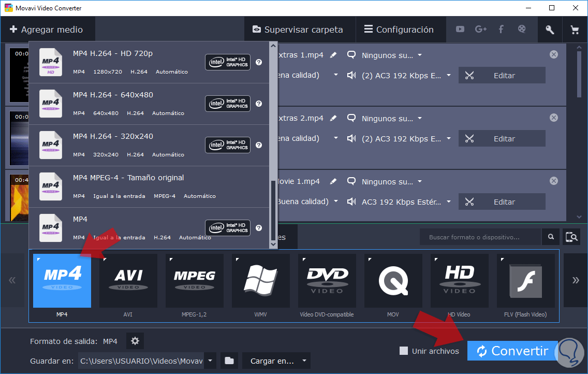Click the search magnifier icon
This screenshot has height=374, width=588.
pos(551,237)
